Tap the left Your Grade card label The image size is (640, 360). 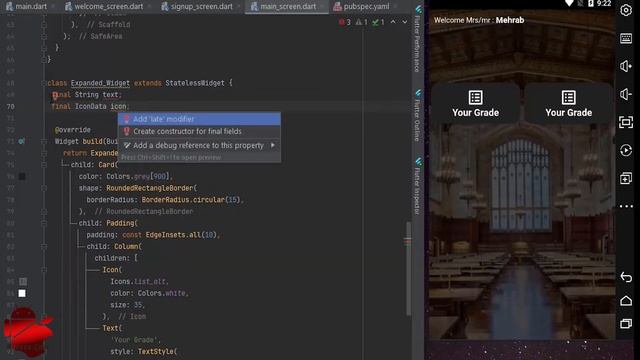click(475, 113)
